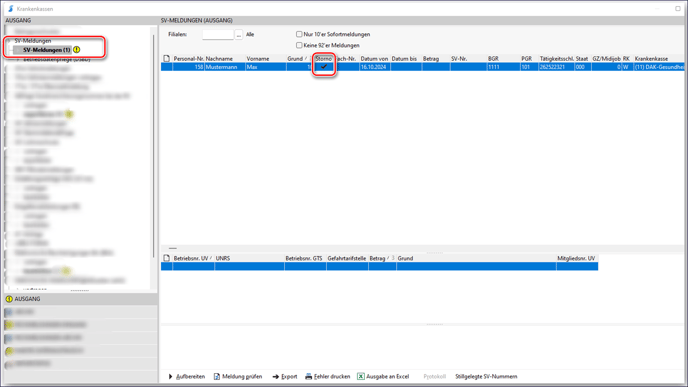Click the Meldung prüfen document icon
Screen dimensions: 688x387
(x=217, y=376)
